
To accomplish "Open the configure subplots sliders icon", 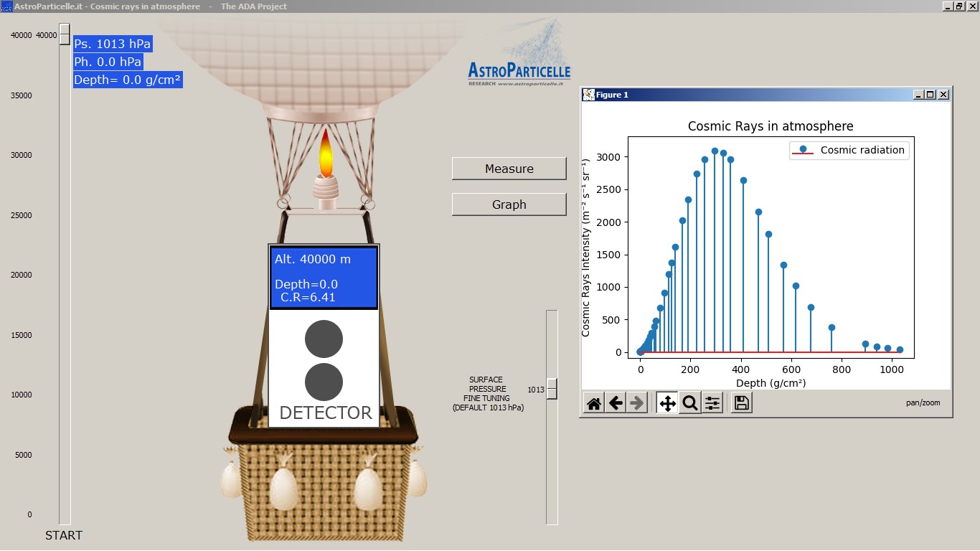I will tap(712, 403).
